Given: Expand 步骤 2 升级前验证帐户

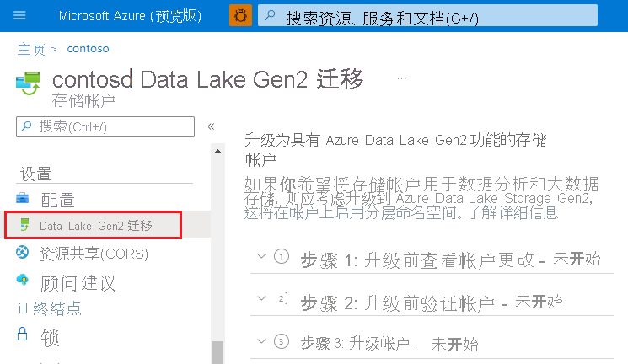Looking at the screenshot, I should pyautogui.click(x=261, y=299).
